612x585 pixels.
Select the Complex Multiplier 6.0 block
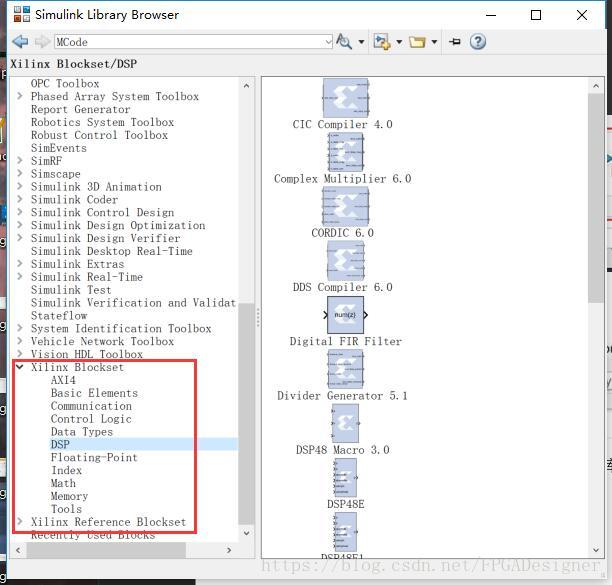[345, 152]
